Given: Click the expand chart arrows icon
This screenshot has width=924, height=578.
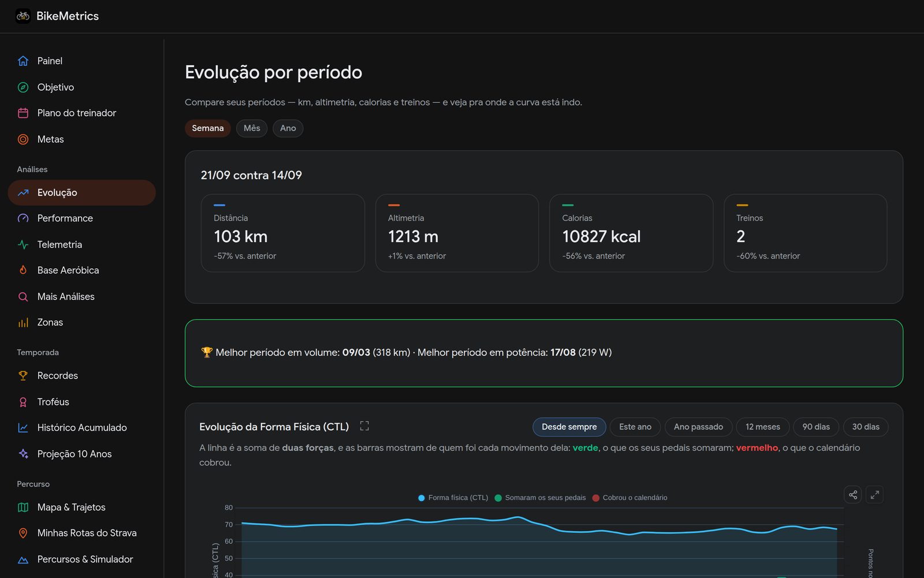Looking at the screenshot, I should click(874, 495).
